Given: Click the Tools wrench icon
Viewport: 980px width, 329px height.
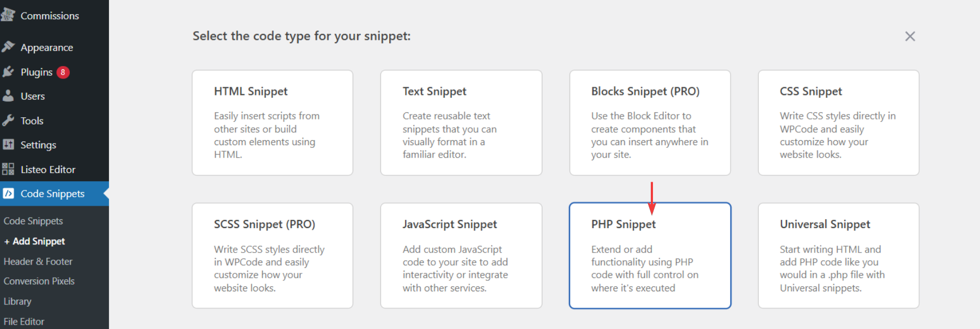Looking at the screenshot, I should tap(8, 121).
